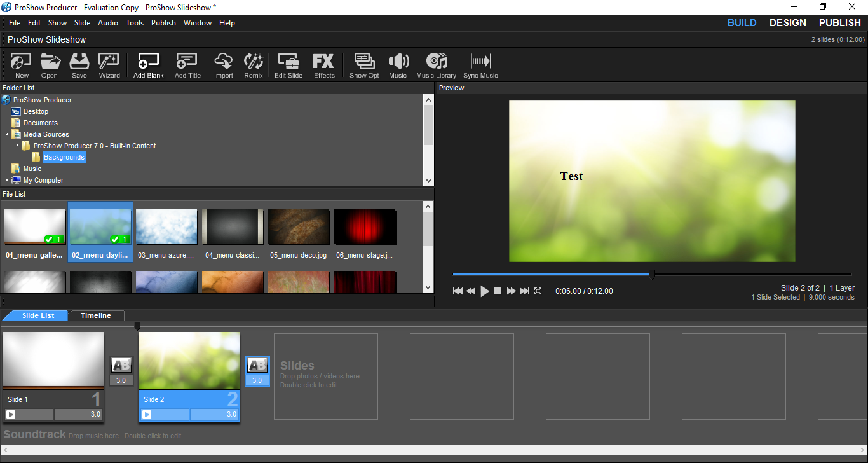Image resolution: width=868 pixels, height=463 pixels.
Task: Stop the preview playback
Action: click(x=498, y=291)
